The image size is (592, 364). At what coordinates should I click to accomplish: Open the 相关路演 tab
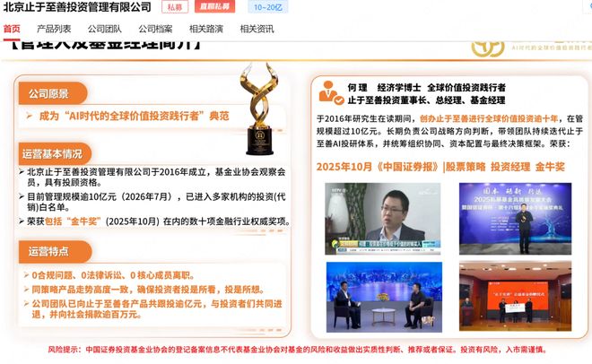click(x=206, y=29)
